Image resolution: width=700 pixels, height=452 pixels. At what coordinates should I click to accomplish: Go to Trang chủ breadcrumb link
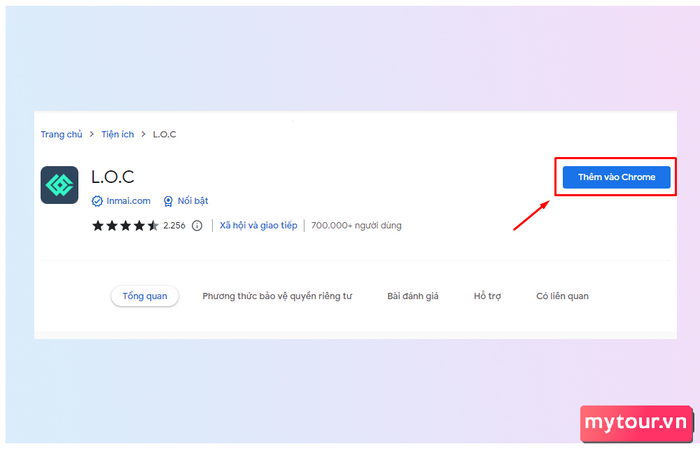[x=62, y=134]
